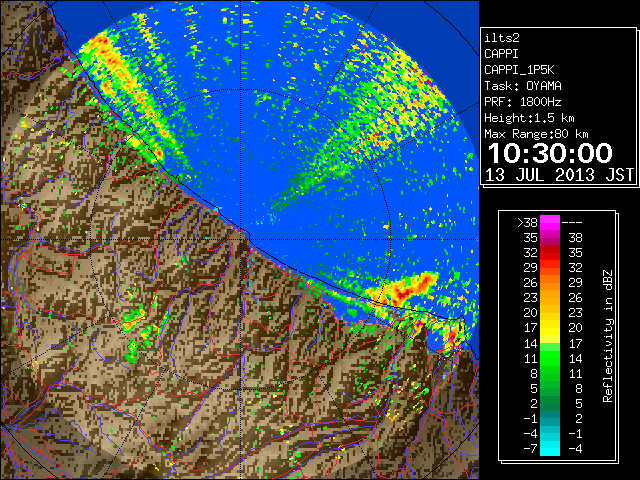Viewport: 640px width, 480px height.
Task: Click the 'Reflectivity in dBZ' legend title
Action: (x=608, y=336)
